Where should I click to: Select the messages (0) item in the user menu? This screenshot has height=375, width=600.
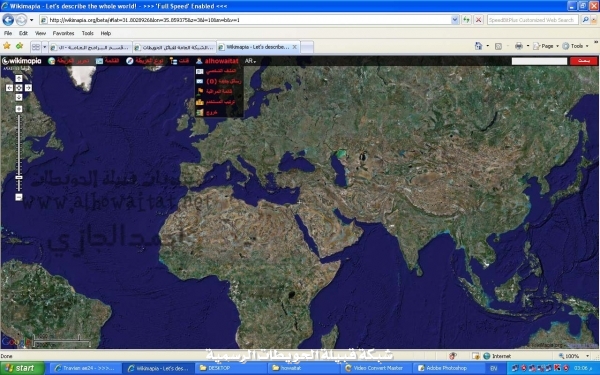(219, 81)
